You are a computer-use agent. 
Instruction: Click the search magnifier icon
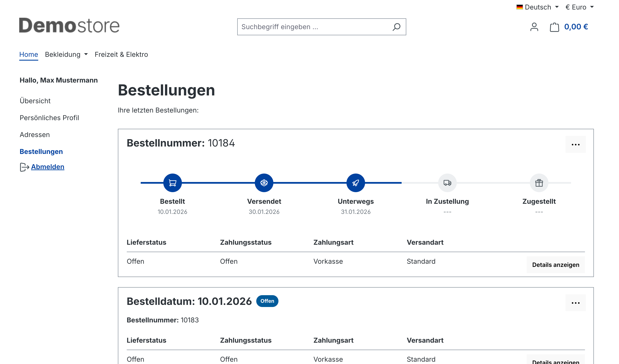(x=396, y=27)
